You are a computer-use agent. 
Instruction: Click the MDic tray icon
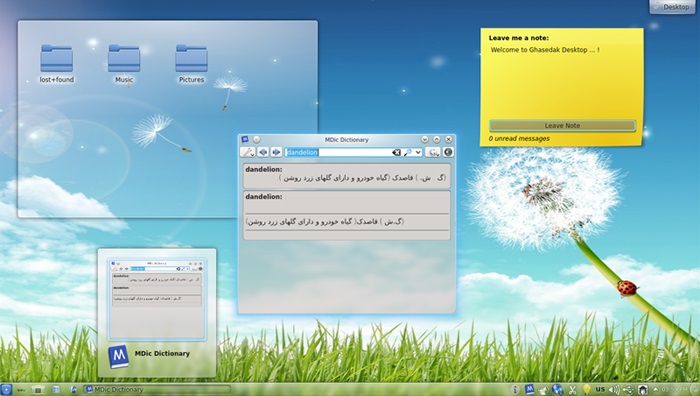[529, 390]
